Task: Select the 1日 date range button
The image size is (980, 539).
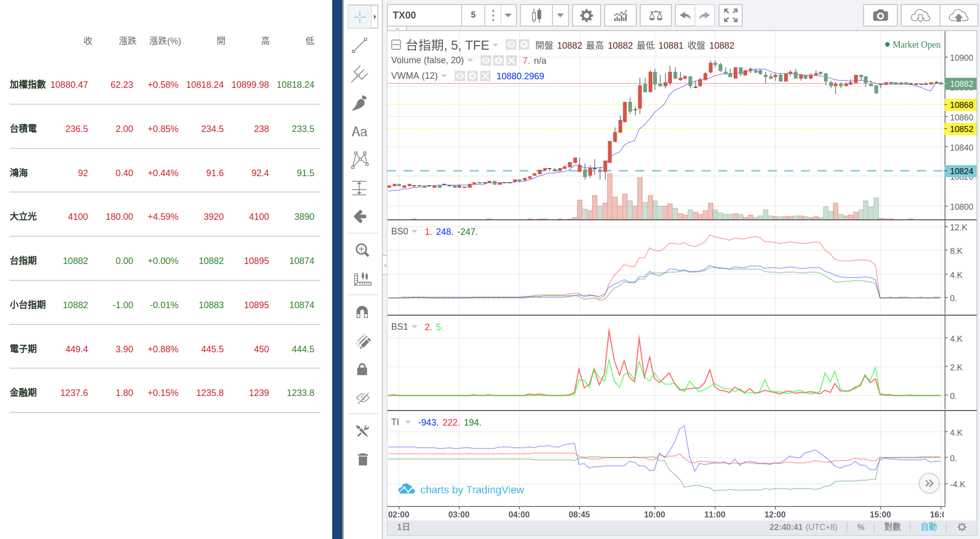Action: click(403, 527)
